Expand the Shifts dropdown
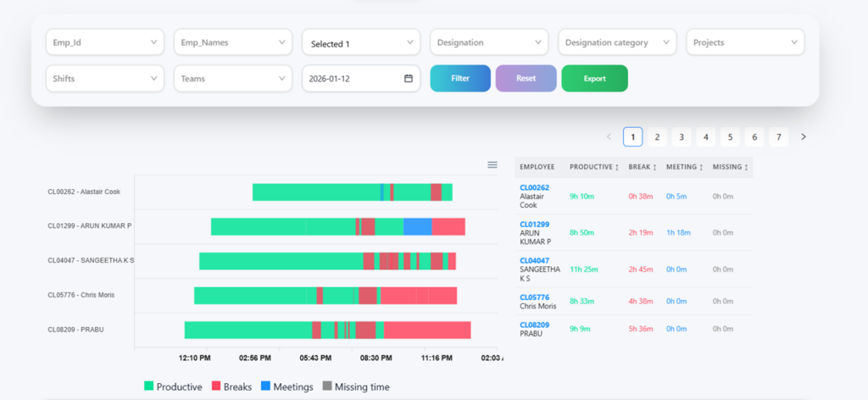This screenshot has width=868, height=400. tap(105, 79)
